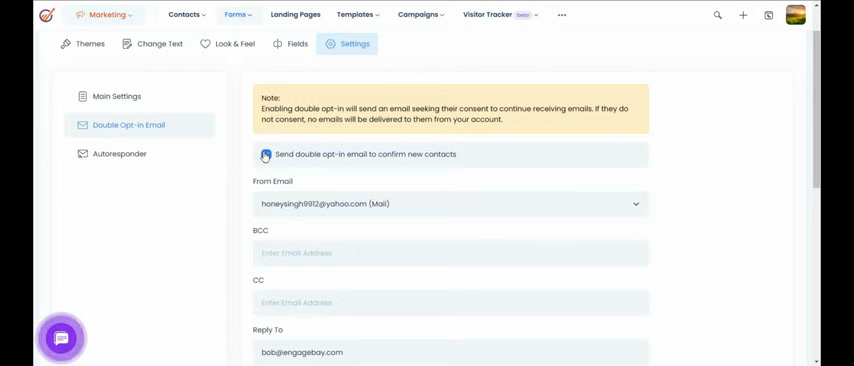The width and height of the screenshot is (854, 366).
Task: Open the Marketing module dropdown
Action: coord(104,15)
